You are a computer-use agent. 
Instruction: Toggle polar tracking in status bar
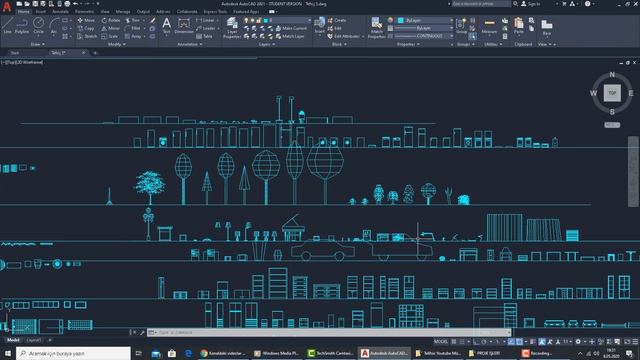(484, 342)
